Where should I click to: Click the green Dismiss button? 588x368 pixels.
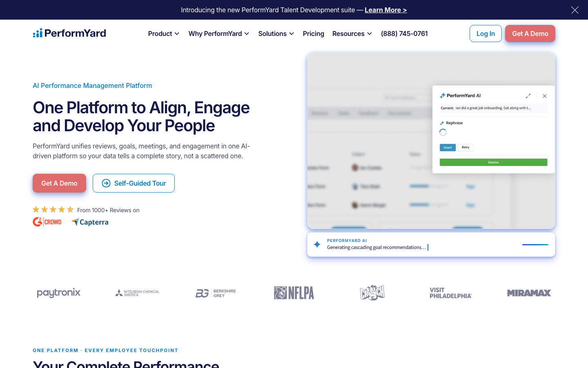(493, 162)
